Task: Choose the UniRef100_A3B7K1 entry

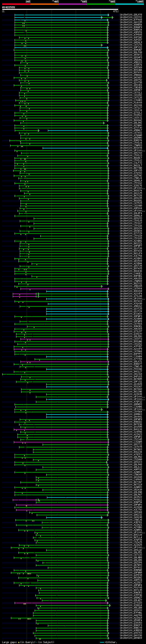Action: [x=131, y=522]
